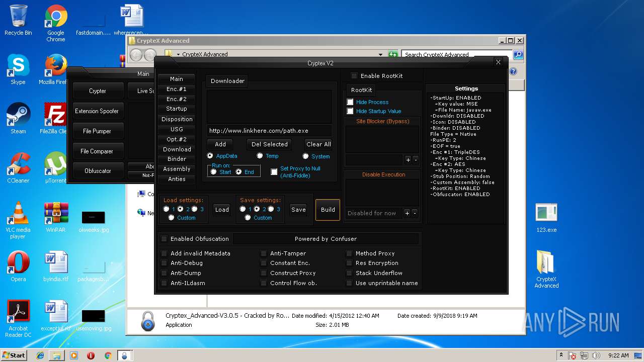644x362 pixels.
Task: Check the Enable RootKit checkbox
Action: (x=354, y=76)
